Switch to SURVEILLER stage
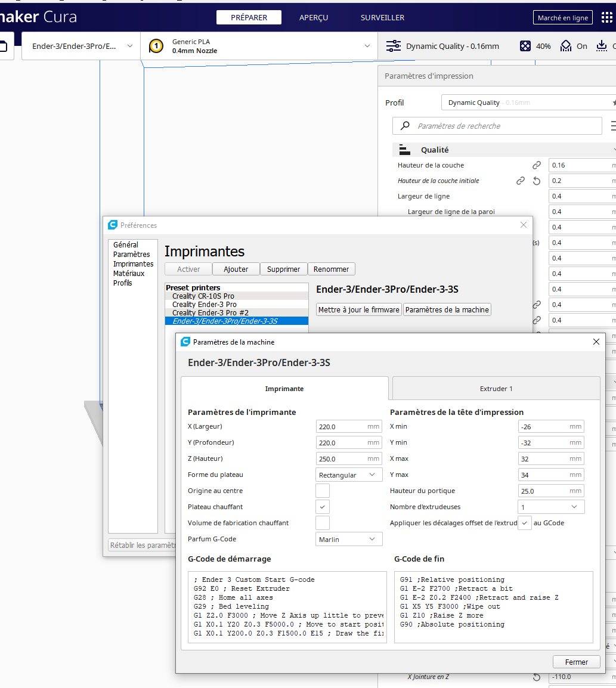 383,17
